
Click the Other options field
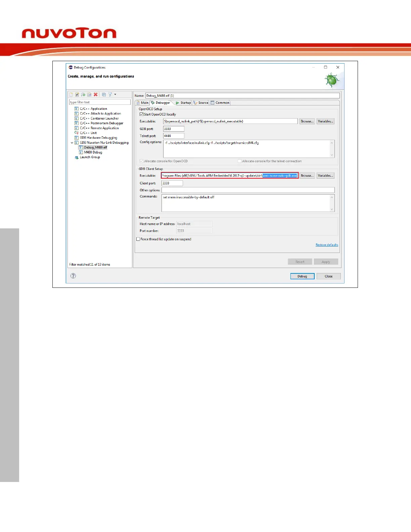tap(248, 190)
